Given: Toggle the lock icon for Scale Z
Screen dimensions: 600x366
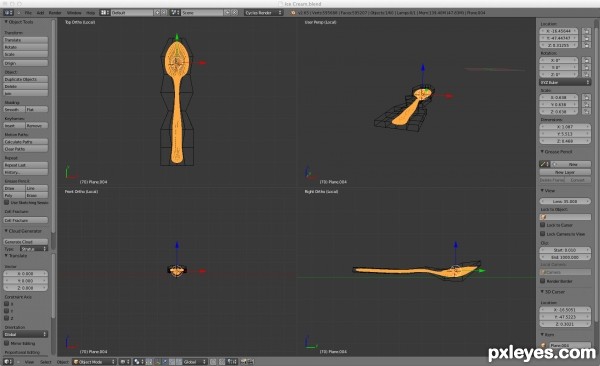Looking at the screenshot, I should coord(586,111).
